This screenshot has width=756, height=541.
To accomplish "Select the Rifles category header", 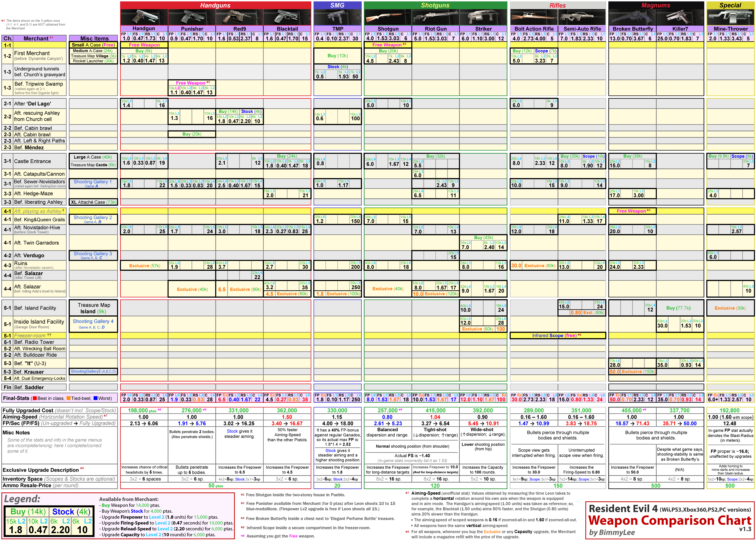I will (x=557, y=5).
